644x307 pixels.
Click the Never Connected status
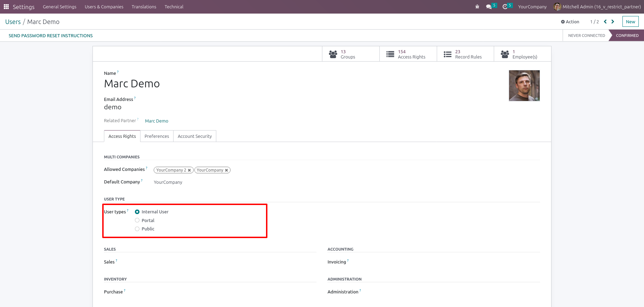pos(586,36)
